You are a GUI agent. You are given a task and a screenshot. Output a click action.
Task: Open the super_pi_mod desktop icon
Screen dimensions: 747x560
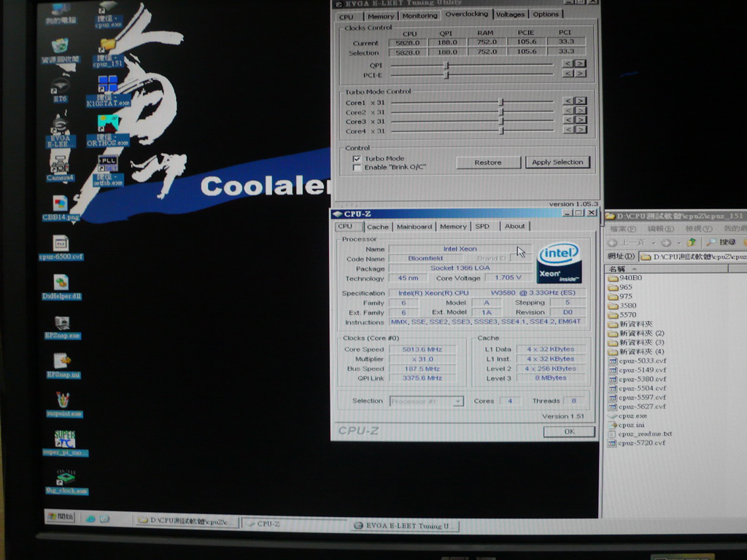(65, 443)
